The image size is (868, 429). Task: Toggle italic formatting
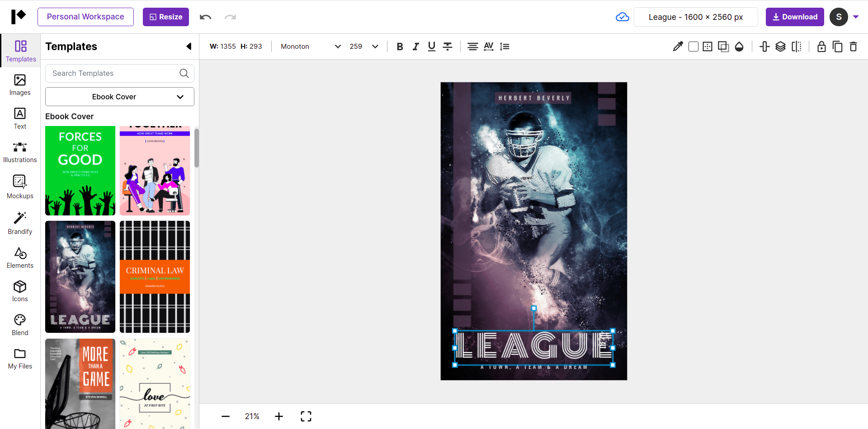pos(416,46)
